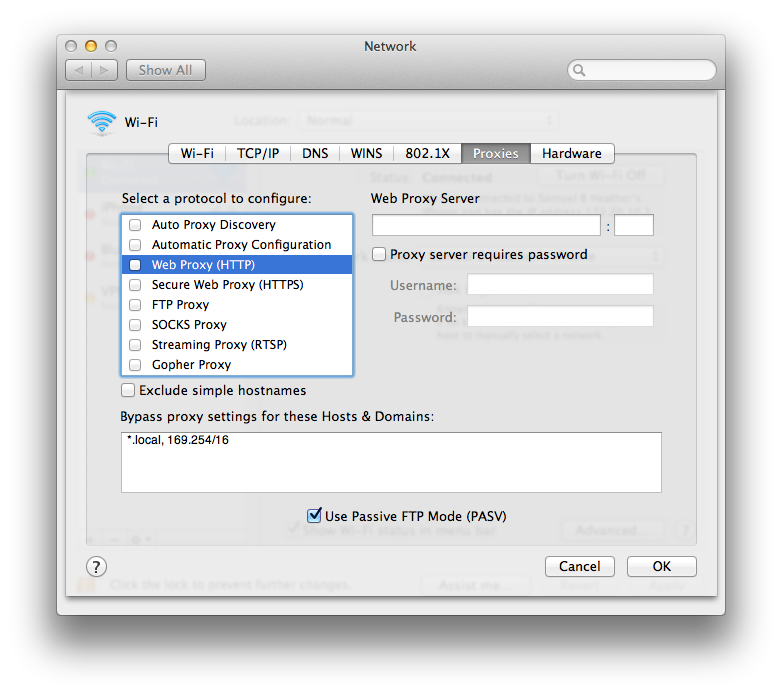The width and height of the screenshot is (782, 694).
Task: Check the Web Proxy (HTTP) checkbox
Action: [135, 265]
